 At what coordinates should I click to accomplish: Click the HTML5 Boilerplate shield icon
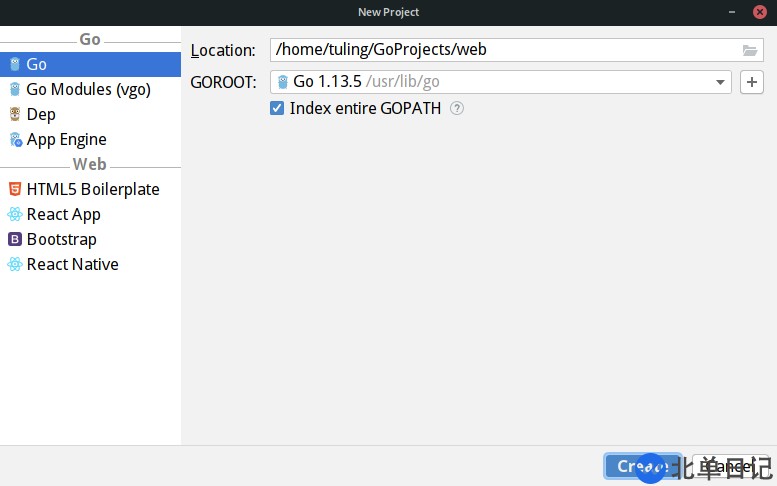(14, 189)
